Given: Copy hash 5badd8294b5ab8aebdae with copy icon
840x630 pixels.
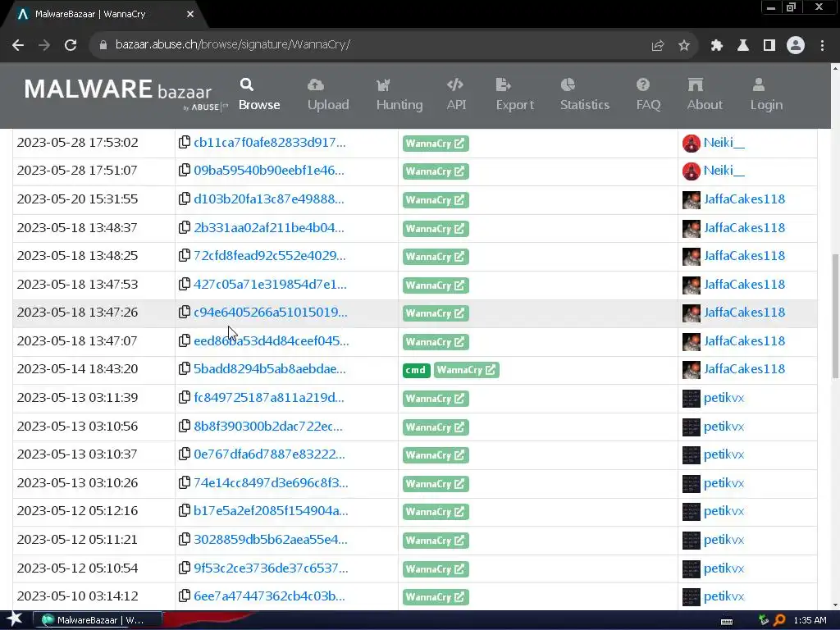Looking at the screenshot, I should coord(185,368).
